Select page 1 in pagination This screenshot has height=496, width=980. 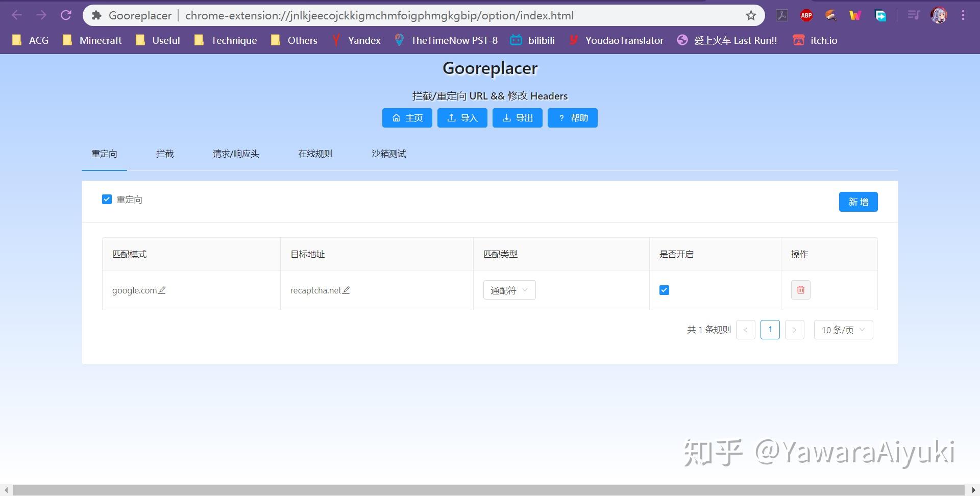click(x=770, y=330)
